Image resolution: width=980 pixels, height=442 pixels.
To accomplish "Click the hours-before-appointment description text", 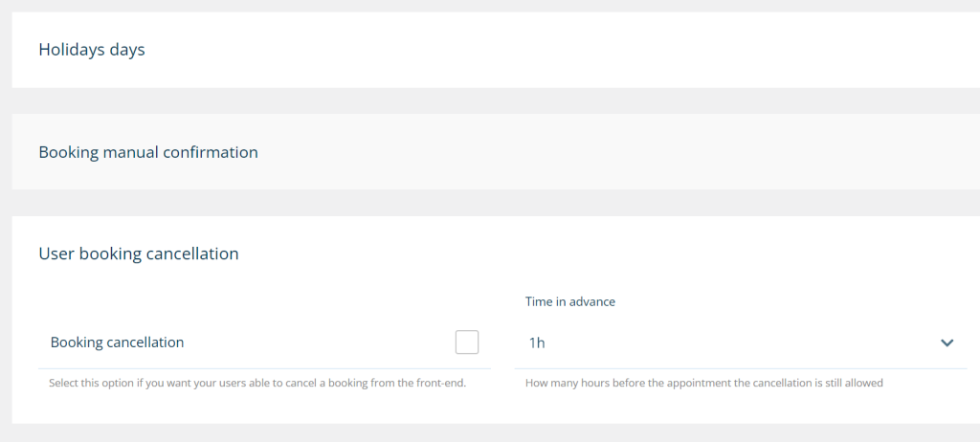I will (x=703, y=384).
